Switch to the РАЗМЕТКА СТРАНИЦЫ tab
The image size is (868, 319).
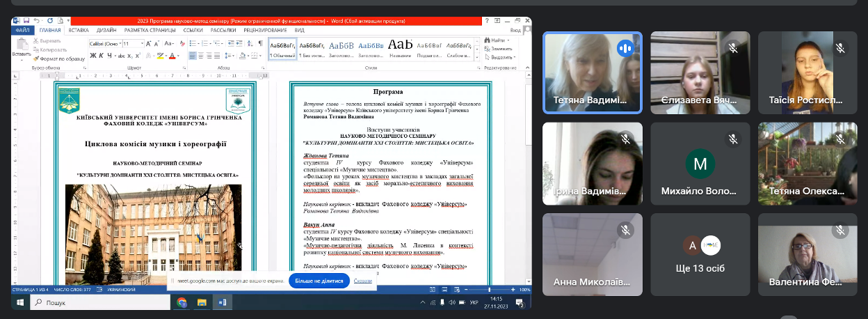coord(150,30)
